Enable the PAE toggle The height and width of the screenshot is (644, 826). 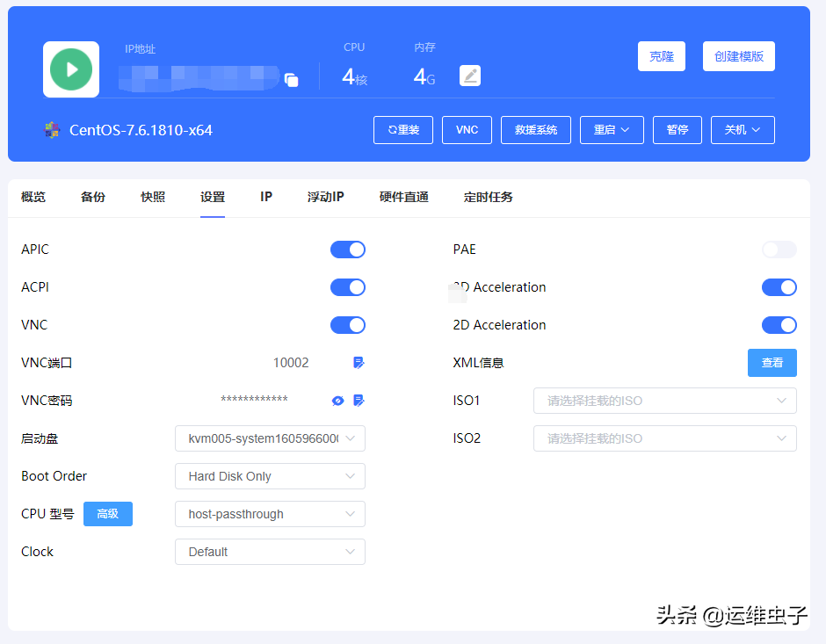(779, 249)
